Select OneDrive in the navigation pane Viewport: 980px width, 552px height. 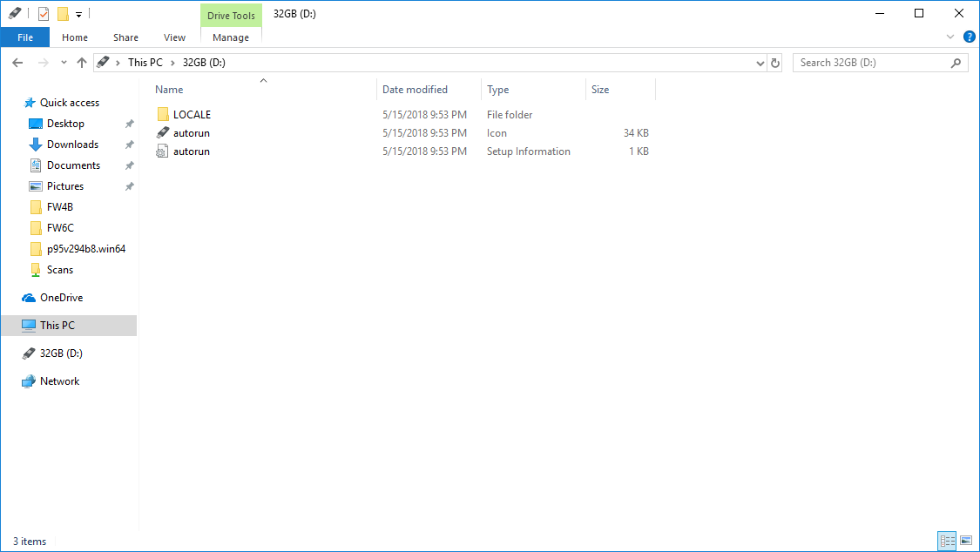61,298
